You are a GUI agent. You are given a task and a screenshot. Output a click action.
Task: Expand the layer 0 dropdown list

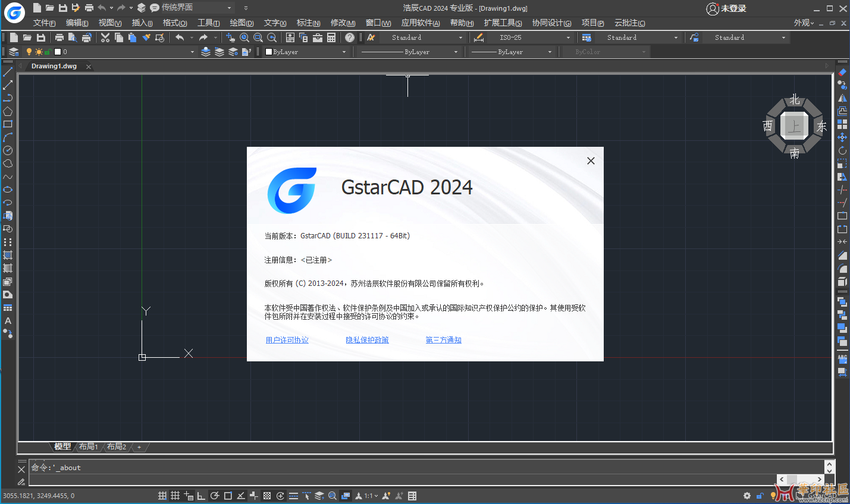(192, 52)
